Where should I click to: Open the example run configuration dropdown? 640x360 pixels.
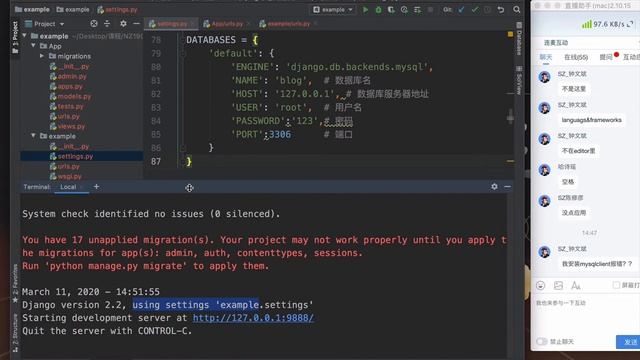(333, 9)
